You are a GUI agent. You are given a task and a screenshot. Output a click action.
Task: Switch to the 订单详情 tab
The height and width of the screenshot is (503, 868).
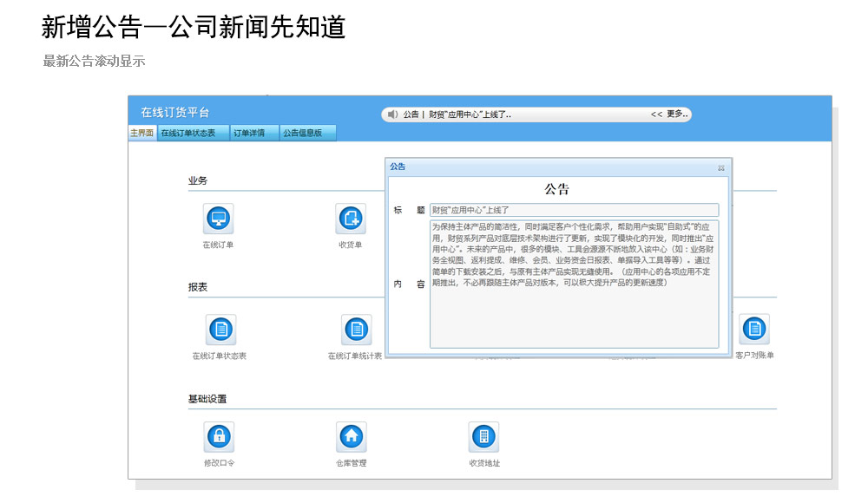(x=254, y=133)
